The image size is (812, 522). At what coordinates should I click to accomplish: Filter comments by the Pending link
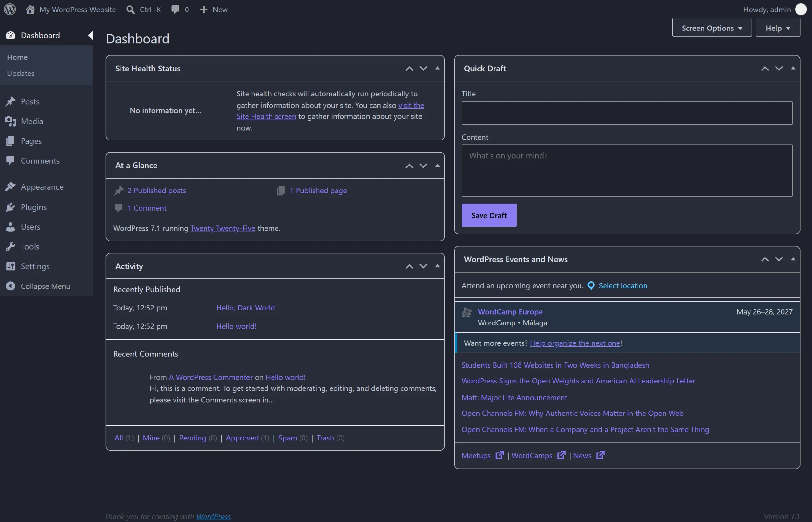pyautogui.click(x=192, y=438)
